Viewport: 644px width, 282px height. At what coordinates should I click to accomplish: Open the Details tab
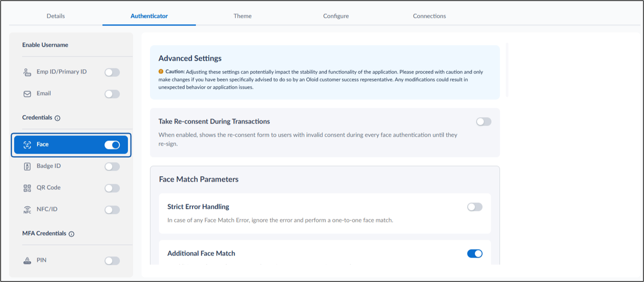tap(56, 16)
